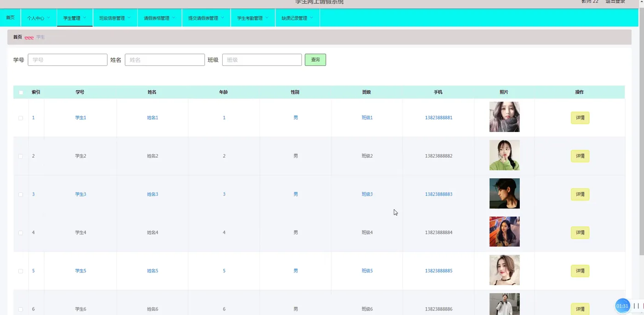Click the 索引 column header
644x315 pixels.
coord(36,92)
